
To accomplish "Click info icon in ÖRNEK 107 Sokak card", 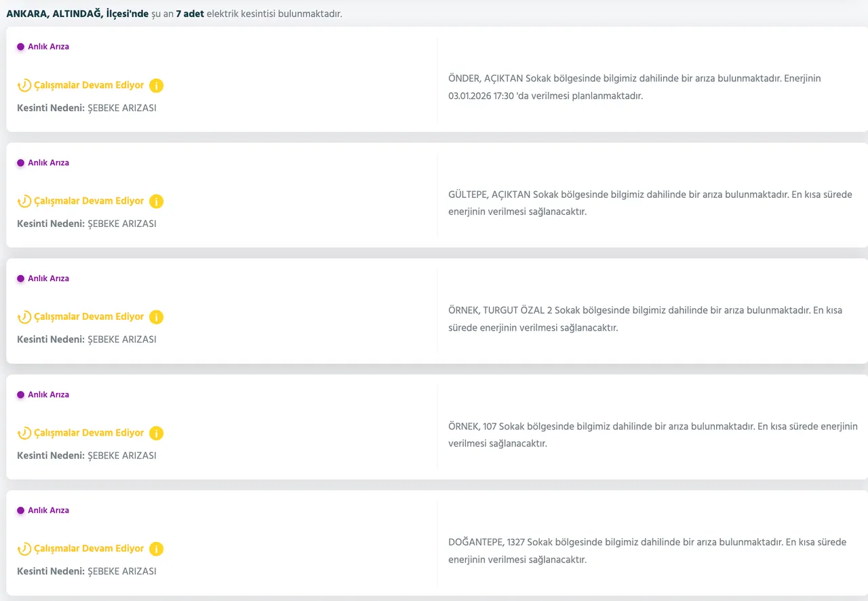I will coord(156,433).
